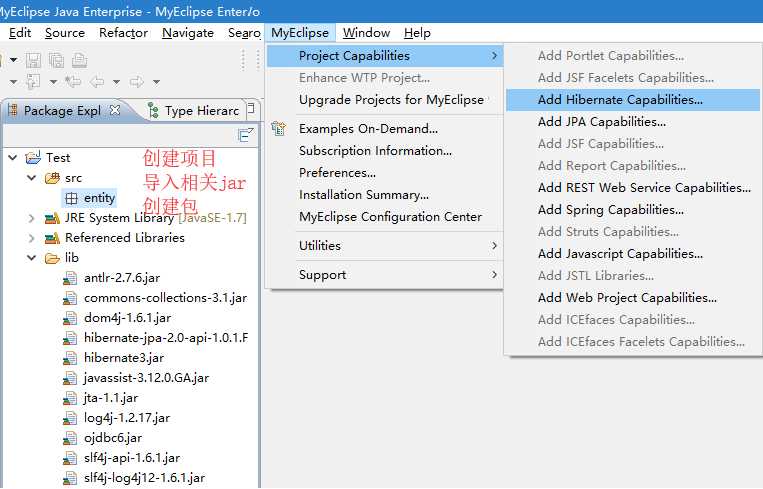Select jta-1.1.jar in the tree
The width and height of the screenshot is (763, 489).
click(x=111, y=398)
